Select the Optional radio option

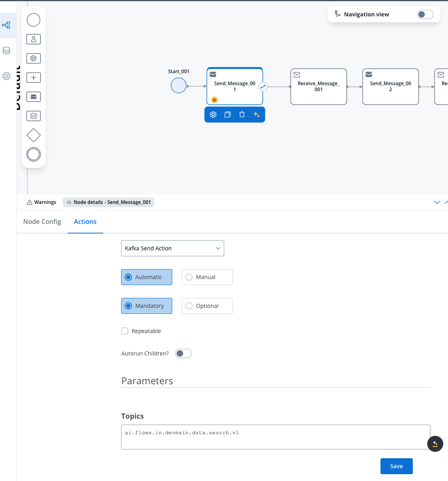tap(207, 306)
